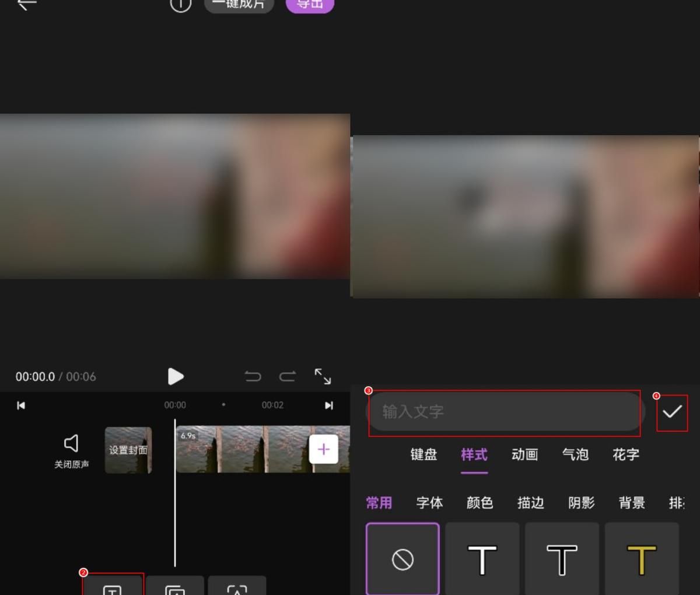Screen dimensions: 700x595
Task: Open the 字体 category
Action: click(x=430, y=503)
